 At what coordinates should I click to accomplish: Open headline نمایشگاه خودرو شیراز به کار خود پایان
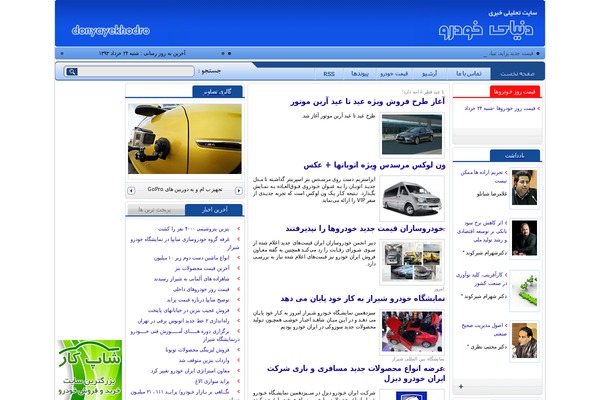[x=362, y=299]
